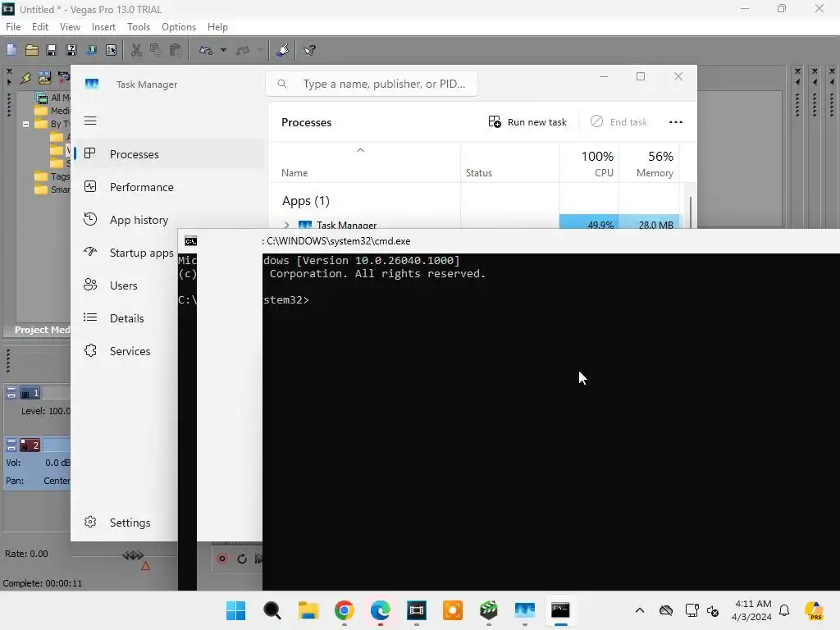The height and width of the screenshot is (630, 840).
Task: Open Google Chrome from the taskbar
Action: [345, 610]
